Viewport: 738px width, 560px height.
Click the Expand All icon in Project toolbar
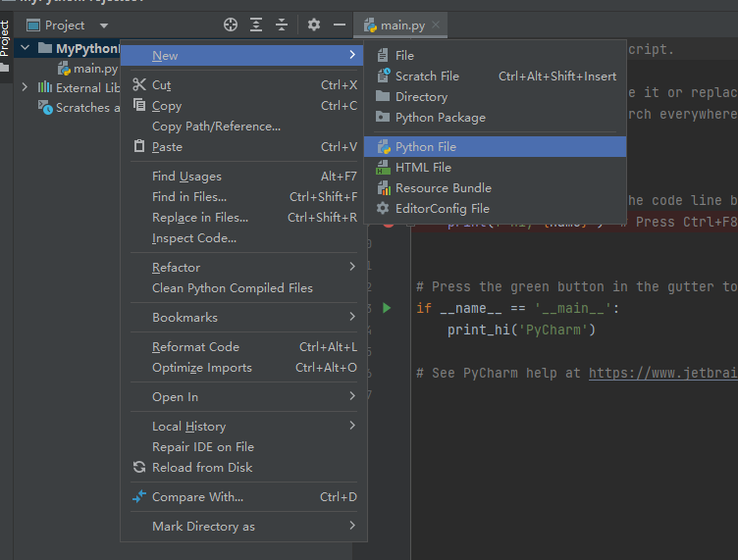tap(256, 25)
